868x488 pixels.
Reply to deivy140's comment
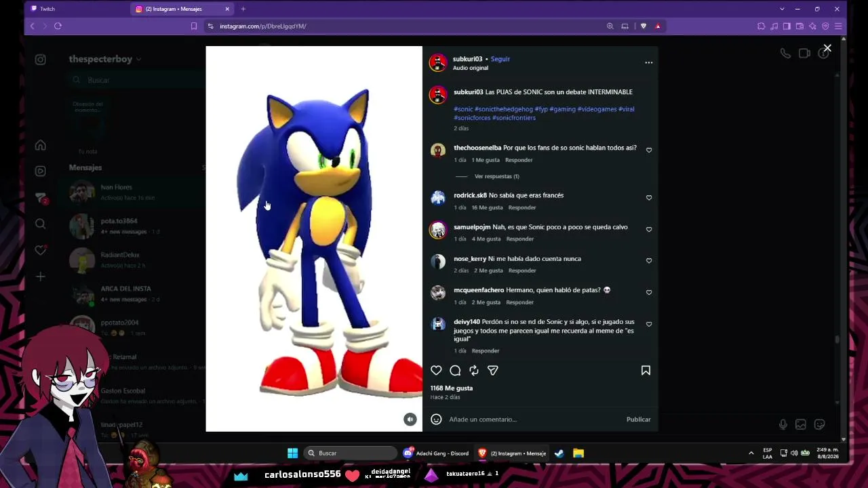tap(486, 351)
